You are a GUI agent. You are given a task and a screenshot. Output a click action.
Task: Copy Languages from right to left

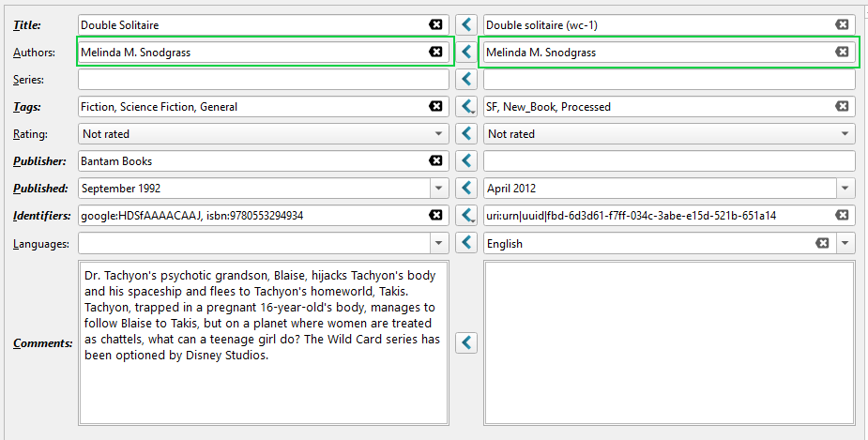tap(466, 243)
